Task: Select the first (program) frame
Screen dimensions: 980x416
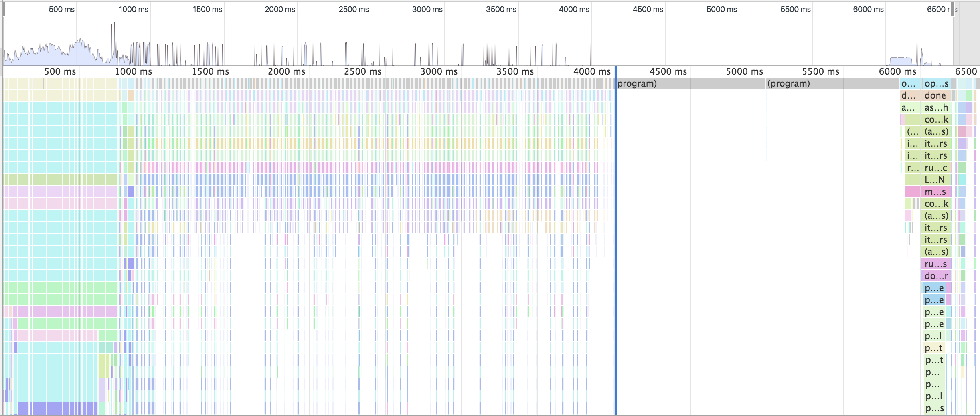Action: (642, 84)
